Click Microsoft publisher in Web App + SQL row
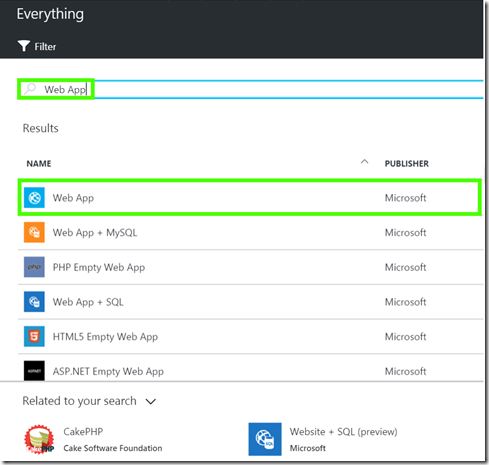Screen dimensions: 489x465 pyautogui.click(x=405, y=302)
